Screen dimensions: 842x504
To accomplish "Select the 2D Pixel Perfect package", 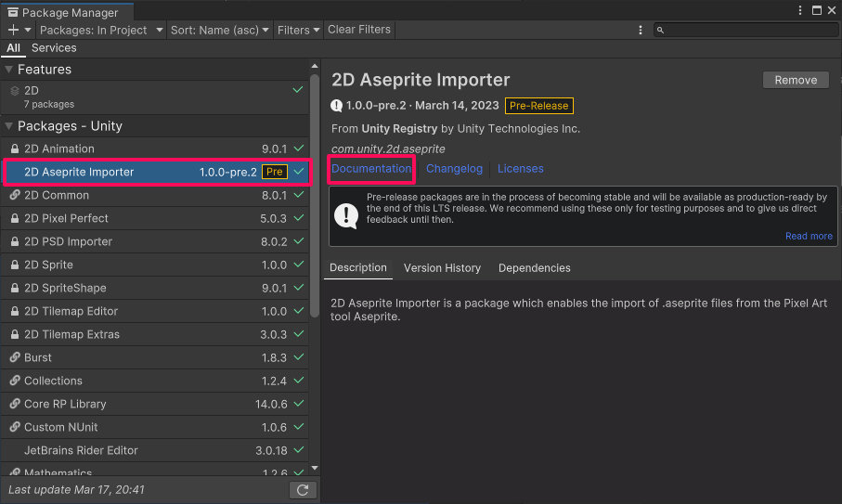I will [155, 218].
